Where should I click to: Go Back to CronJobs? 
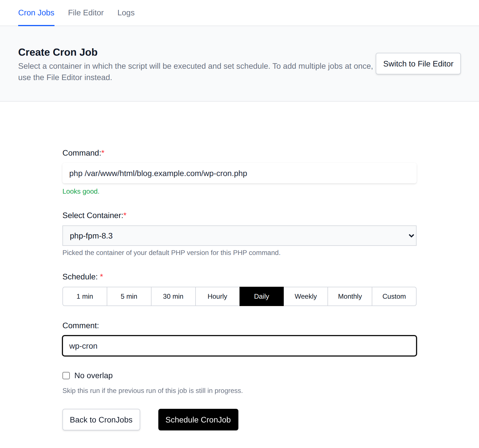coord(101,420)
